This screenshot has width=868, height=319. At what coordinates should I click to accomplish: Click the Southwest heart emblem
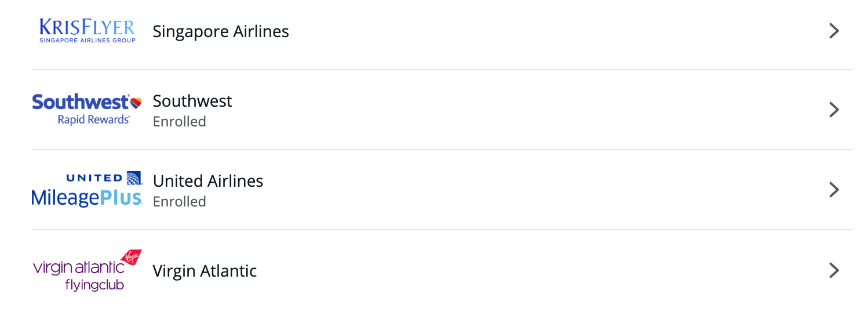coord(136,103)
